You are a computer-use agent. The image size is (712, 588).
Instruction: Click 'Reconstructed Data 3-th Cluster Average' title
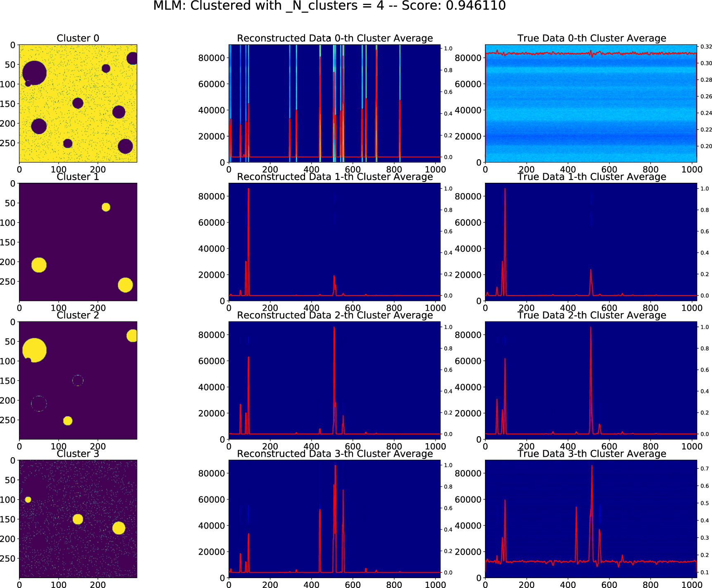[x=335, y=453]
